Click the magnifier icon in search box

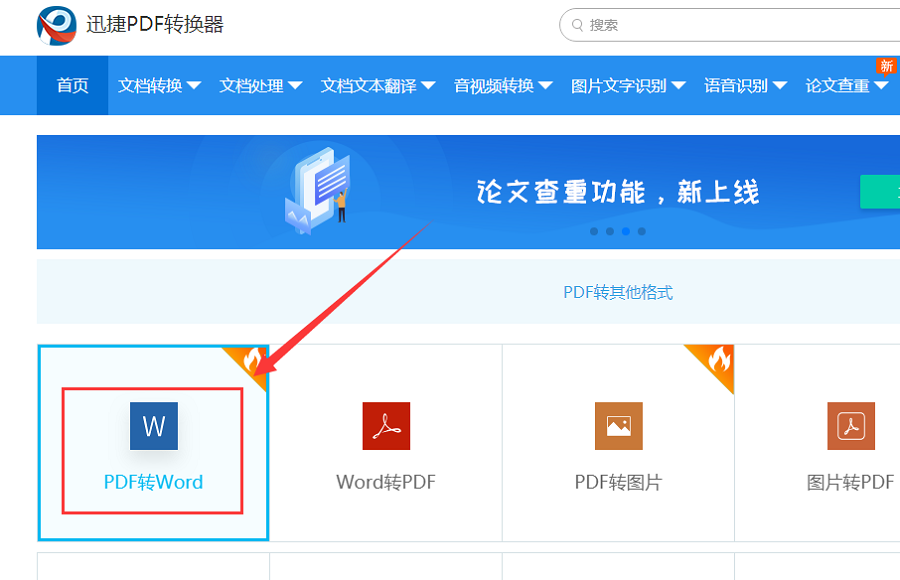(577, 25)
